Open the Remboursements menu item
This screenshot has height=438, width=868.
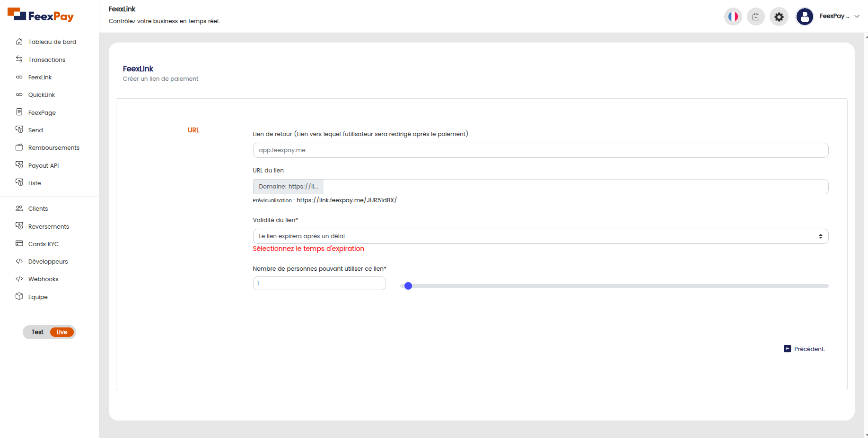click(54, 147)
